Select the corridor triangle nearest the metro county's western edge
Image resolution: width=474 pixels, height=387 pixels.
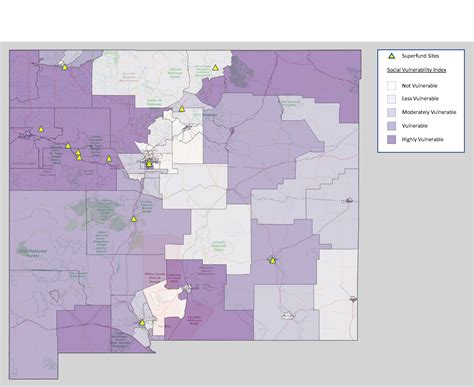click(x=109, y=158)
